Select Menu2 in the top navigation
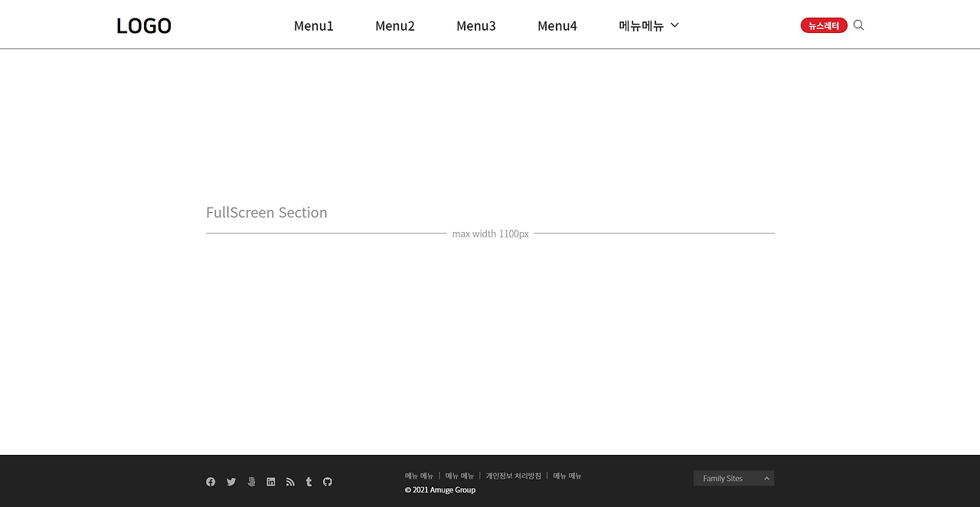 tap(395, 25)
